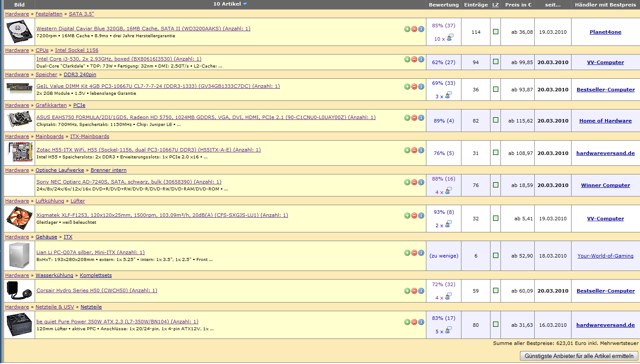The height and width of the screenshot is (364, 640).
Task: Enable LZ checkbox for Lian Li PC-Q07A
Action: [x=496, y=255]
